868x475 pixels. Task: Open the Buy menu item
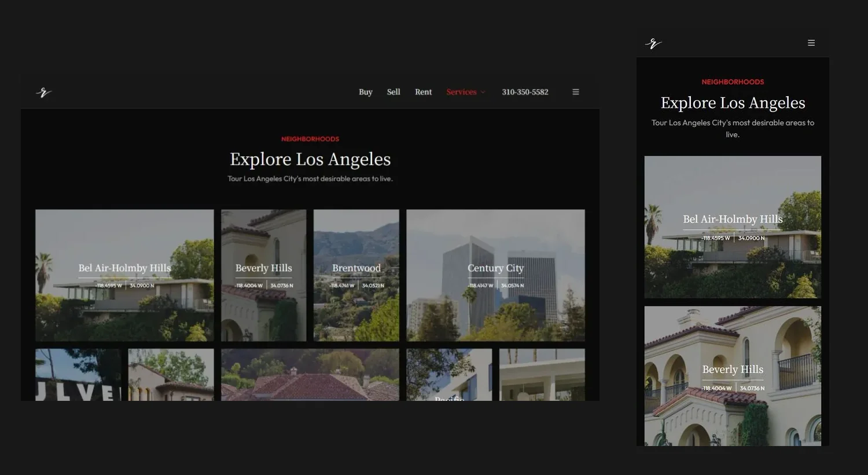(366, 92)
